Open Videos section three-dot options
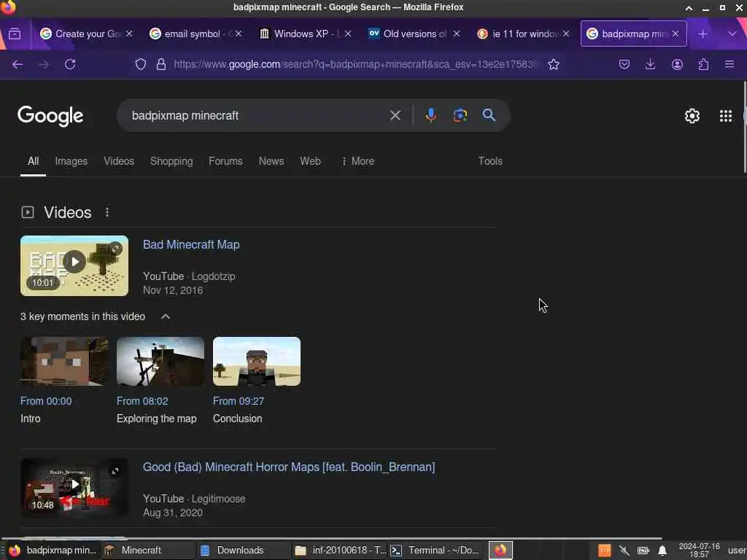747x560 pixels. pyautogui.click(x=107, y=212)
